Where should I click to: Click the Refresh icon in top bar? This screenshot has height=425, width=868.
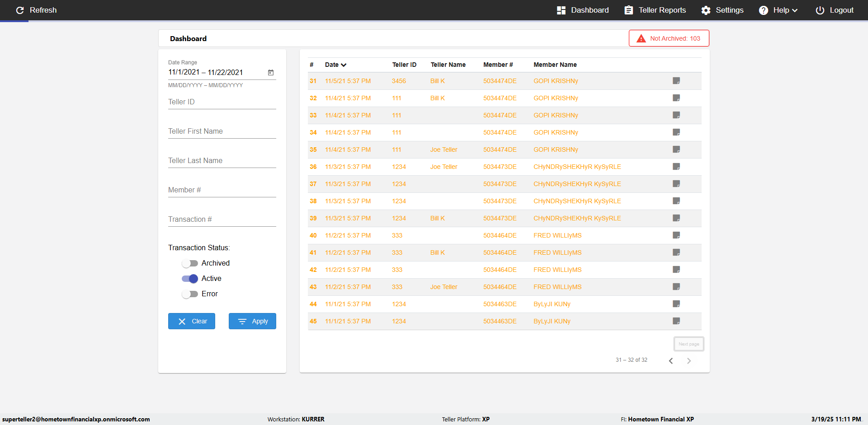(20, 10)
